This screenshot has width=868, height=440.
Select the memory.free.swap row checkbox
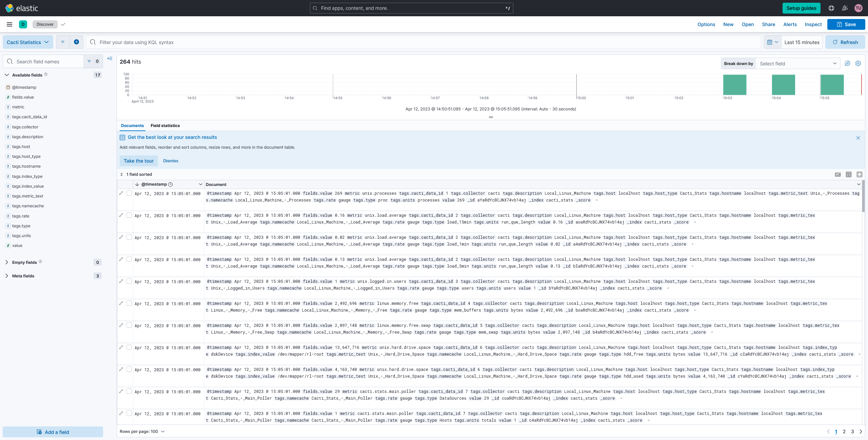[x=129, y=325]
